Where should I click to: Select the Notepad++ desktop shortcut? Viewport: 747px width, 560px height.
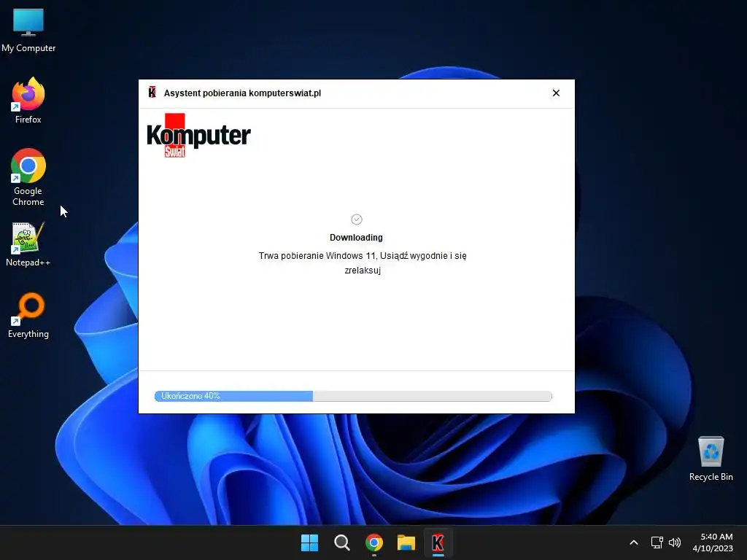point(28,244)
